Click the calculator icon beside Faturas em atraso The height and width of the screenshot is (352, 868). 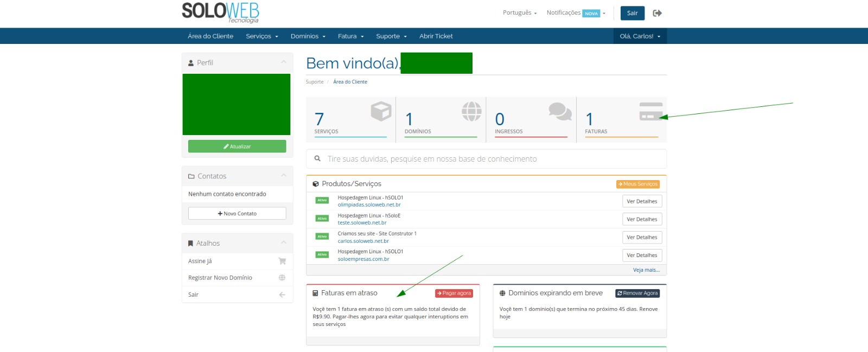(315, 293)
